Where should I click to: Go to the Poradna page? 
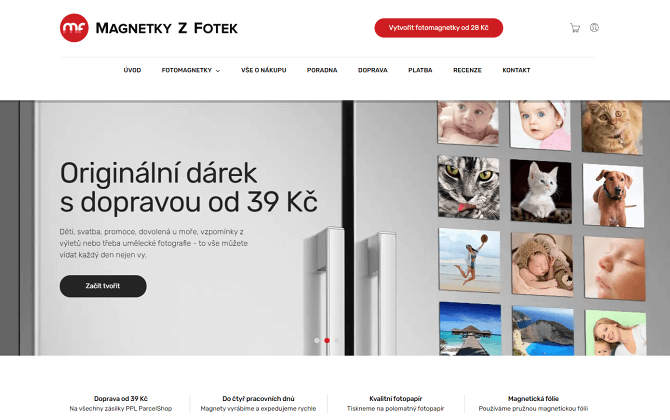pos(322,70)
